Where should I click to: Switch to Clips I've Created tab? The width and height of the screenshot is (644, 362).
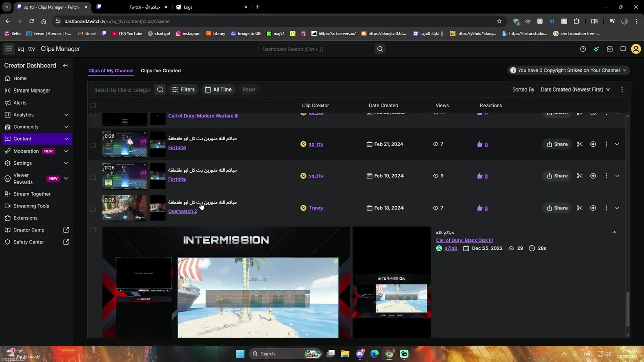coord(160,71)
